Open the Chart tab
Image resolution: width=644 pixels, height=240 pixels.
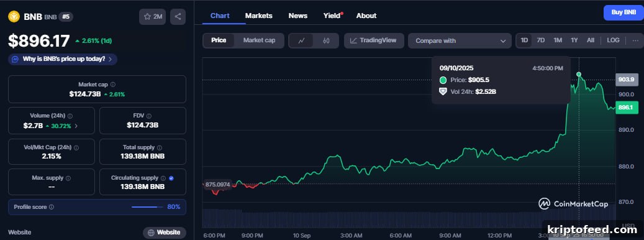[220, 16]
